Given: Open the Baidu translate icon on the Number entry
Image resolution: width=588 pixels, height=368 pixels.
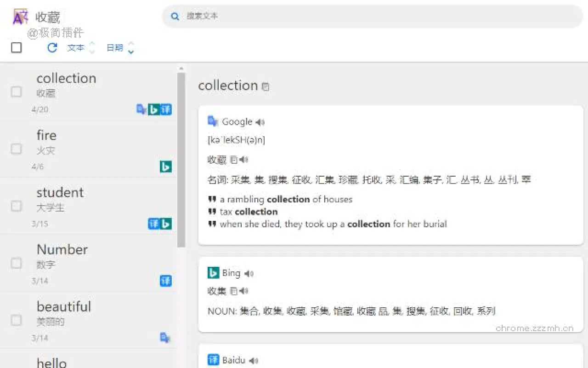Looking at the screenshot, I should click(x=165, y=281).
